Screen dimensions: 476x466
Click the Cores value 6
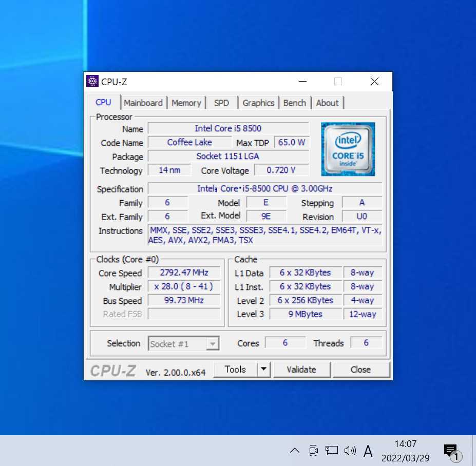(285, 342)
